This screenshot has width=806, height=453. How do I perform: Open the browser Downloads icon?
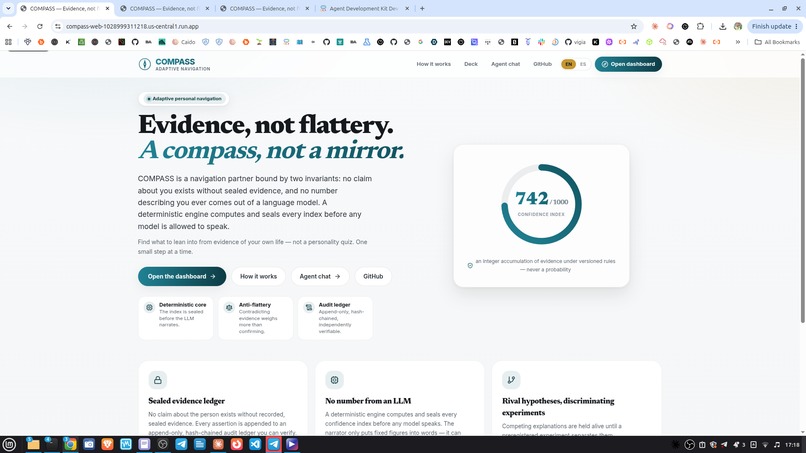[722, 26]
